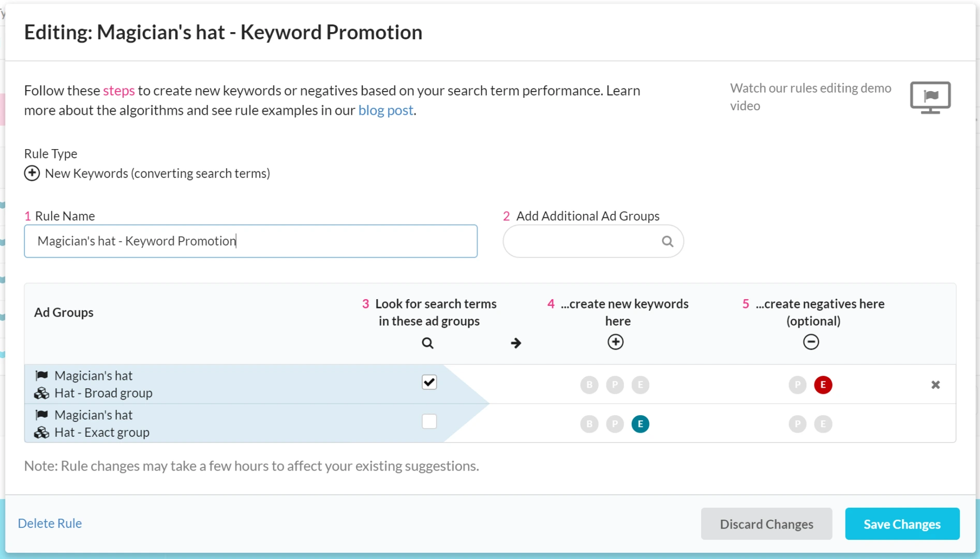
Task: Click the Save Changes button
Action: 902,524
